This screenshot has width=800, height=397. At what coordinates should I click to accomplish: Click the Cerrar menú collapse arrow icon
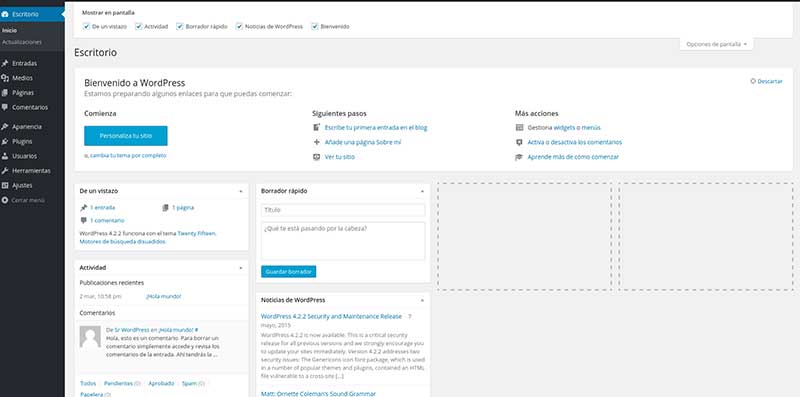click(x=5, y=200)
